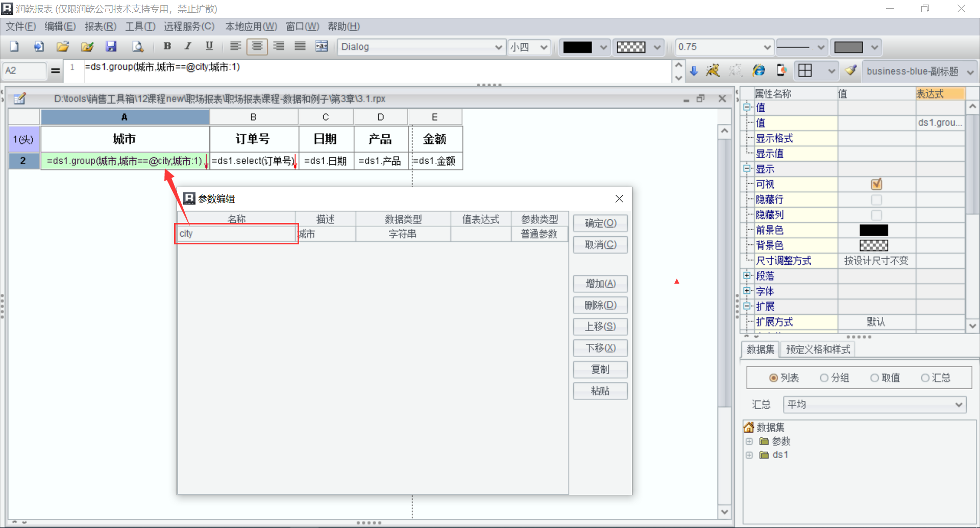
Task: Preview report in Internet Explorer browser
Action: 759,70
